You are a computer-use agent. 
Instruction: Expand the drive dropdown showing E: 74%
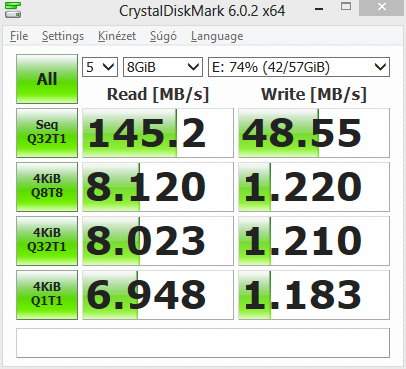coord(299,67)
